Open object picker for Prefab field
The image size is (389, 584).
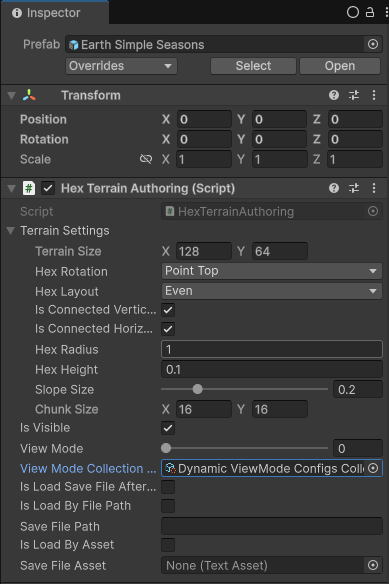pyautogui.click(x=373, y=44)
